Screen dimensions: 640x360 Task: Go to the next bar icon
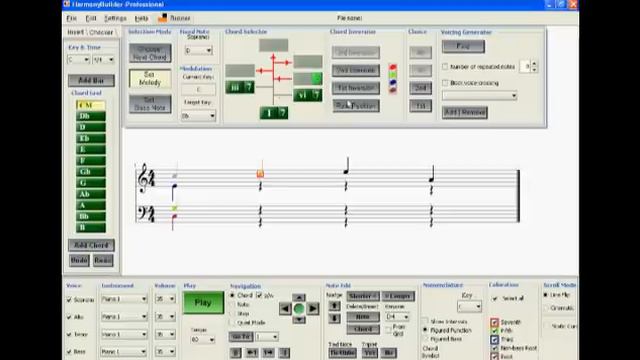tap(268, 353)
